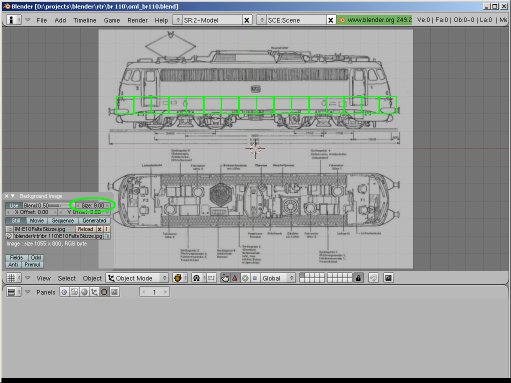Open the Timeline menu
This screenshot has width=511, height=383.
[x=85, y=20]
